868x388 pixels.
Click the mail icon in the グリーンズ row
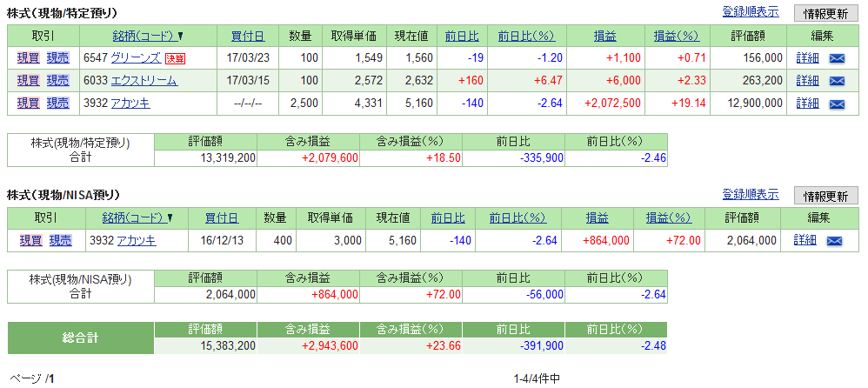[837, 58]
